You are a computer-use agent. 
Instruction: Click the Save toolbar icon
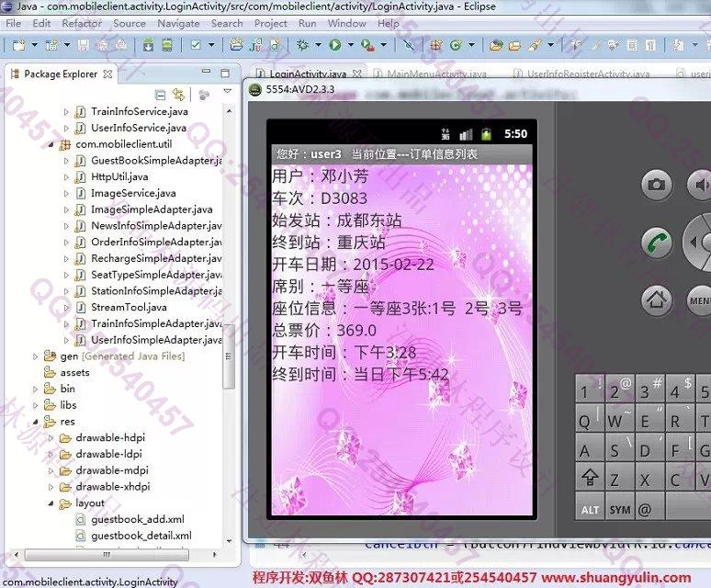click(84, 45)
